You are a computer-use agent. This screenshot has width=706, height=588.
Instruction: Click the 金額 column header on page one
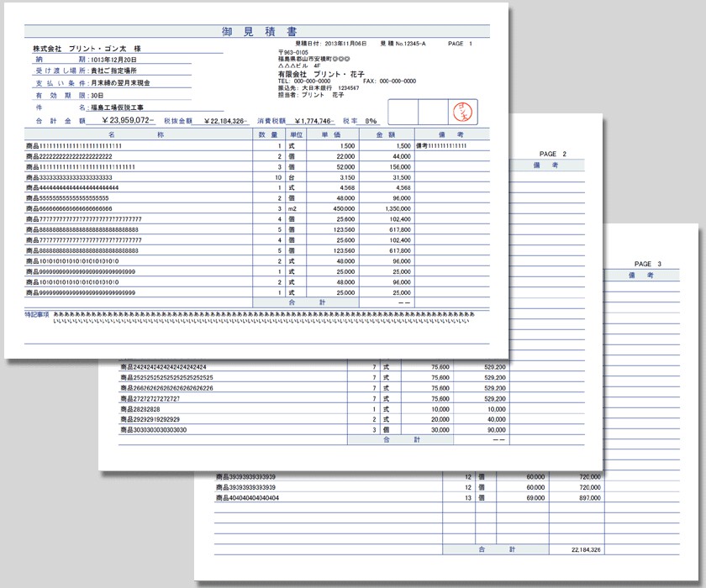386,134
